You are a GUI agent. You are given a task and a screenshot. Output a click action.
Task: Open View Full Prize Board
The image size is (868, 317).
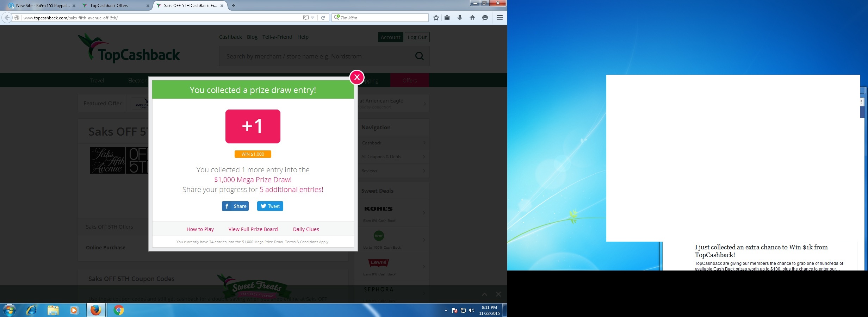click(253, 229)
